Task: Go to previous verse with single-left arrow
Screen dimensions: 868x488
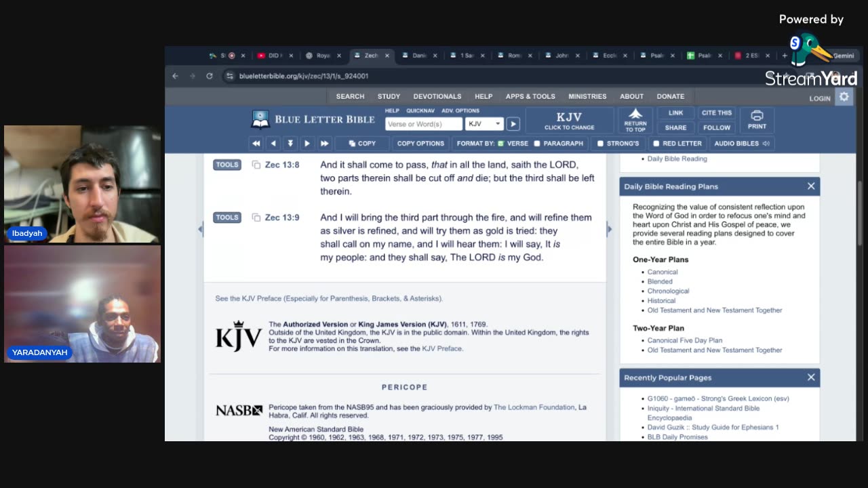Action: click(273, 144)
